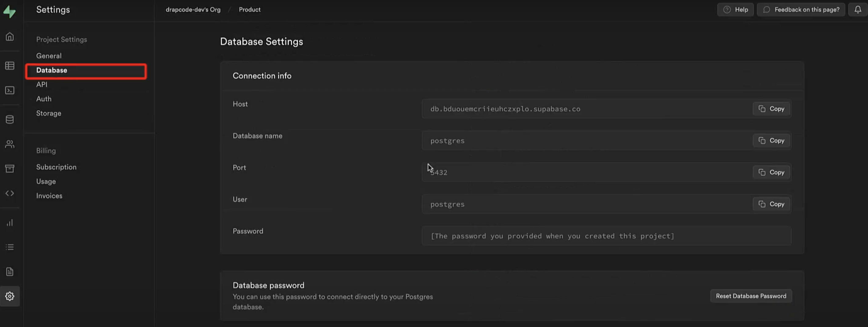868x327 pixels.
Task: Open Subscription under Billing
Action: click(56, 167)
